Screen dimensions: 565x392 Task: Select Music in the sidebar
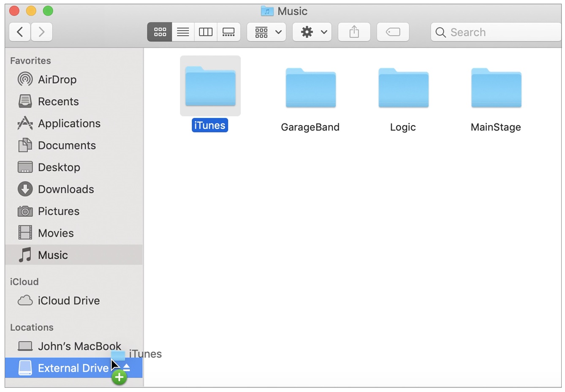click(x=74, y=255)
